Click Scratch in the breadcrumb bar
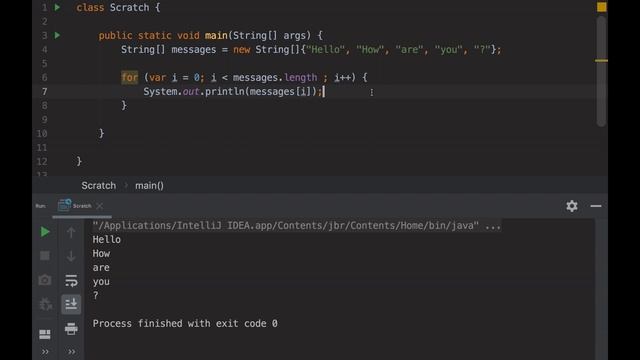The height and width of the screenshot is (360, 640). tap(98, 186)
